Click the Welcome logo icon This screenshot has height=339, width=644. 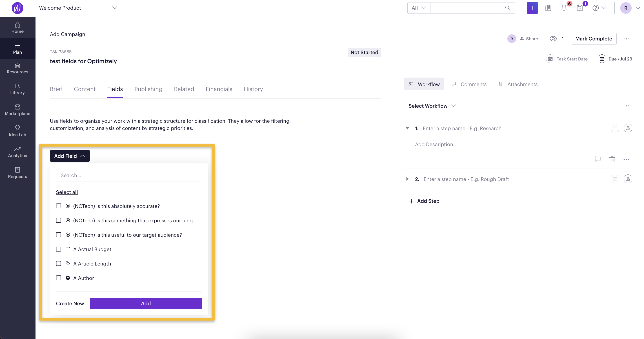[18, 8]
